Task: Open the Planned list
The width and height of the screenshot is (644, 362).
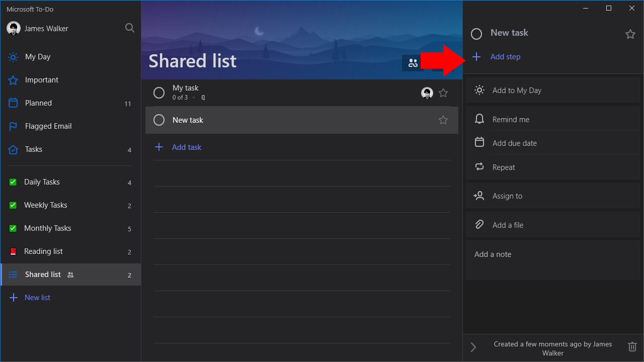Action: coord(70,103)
